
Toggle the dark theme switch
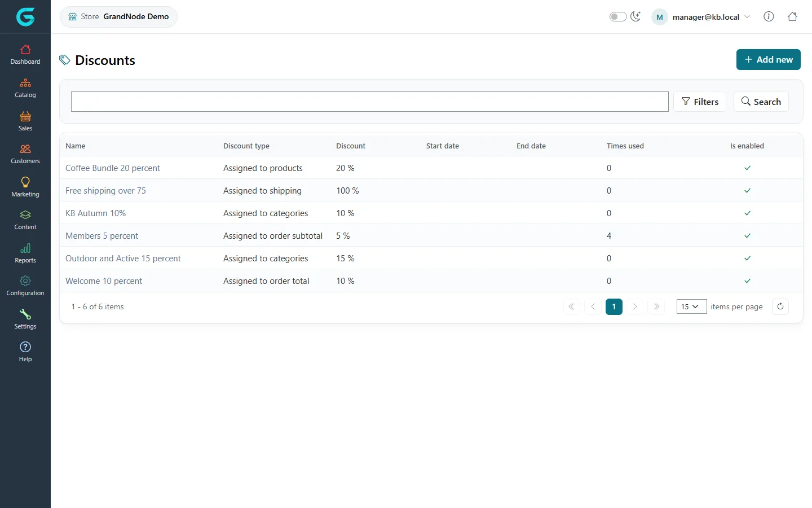pyautogui.click(x=618, y=16)
